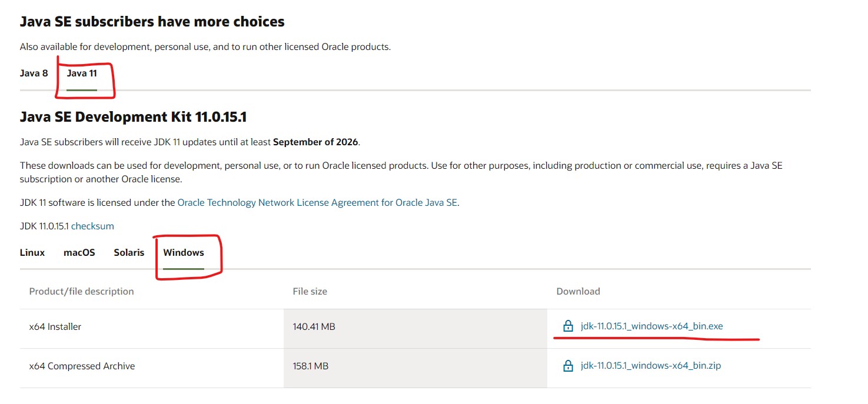This screenshot has width=868, height=404.
Task: Switch to the Java 8 tab
Action: click(34, 74)
